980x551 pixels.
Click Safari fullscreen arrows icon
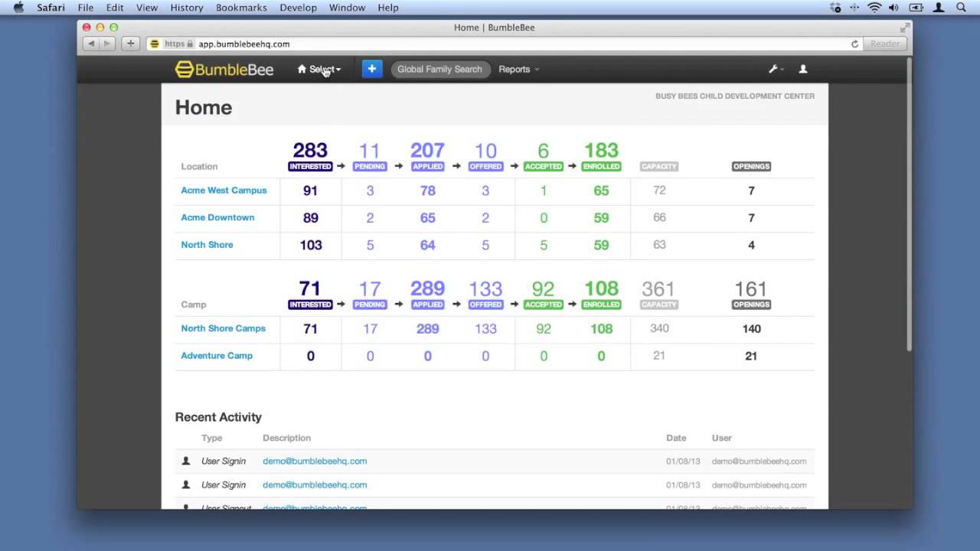click(905, 27)
